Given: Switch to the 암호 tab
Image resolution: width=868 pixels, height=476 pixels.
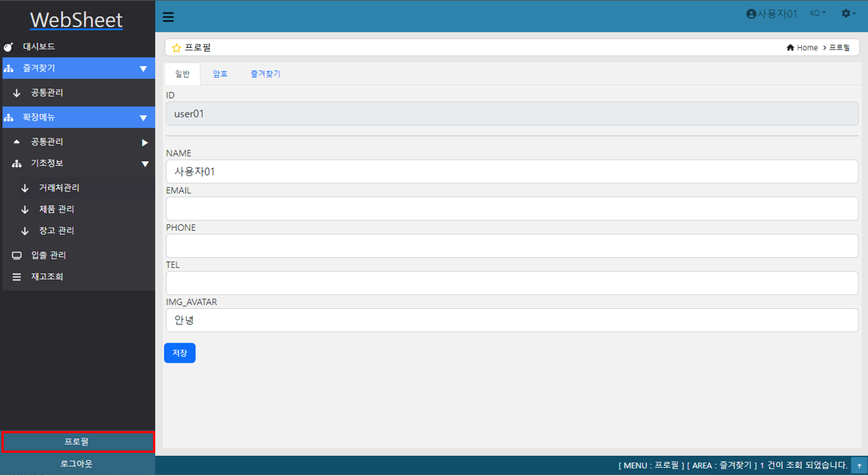Looking at the screenshot, I should [x=221, y=74].
